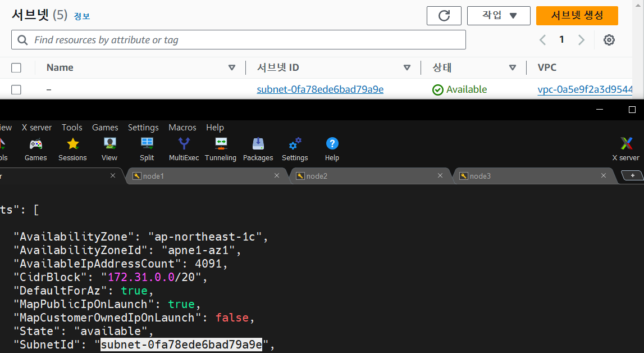This screenshot has height=353, width=644.
Task: Open the Games menu
Action: coord(105,128)
